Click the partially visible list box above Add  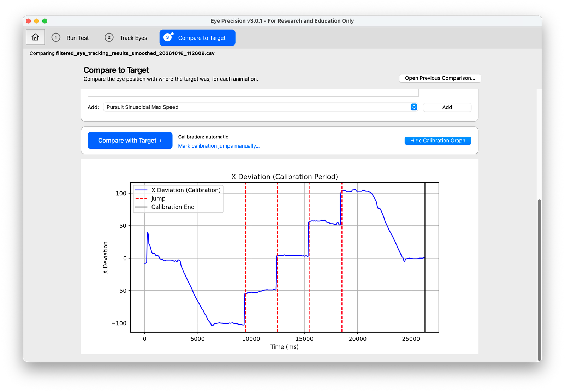tap(253, 93)
